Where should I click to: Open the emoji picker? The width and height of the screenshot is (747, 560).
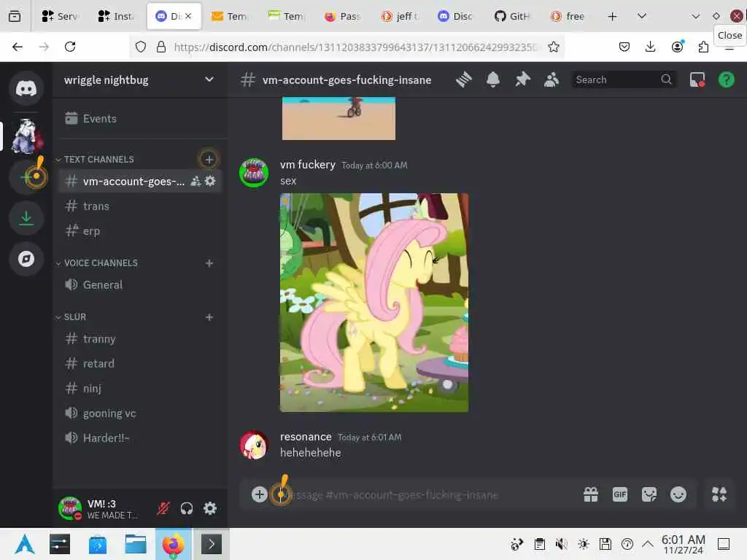click(x=678, y=495)
